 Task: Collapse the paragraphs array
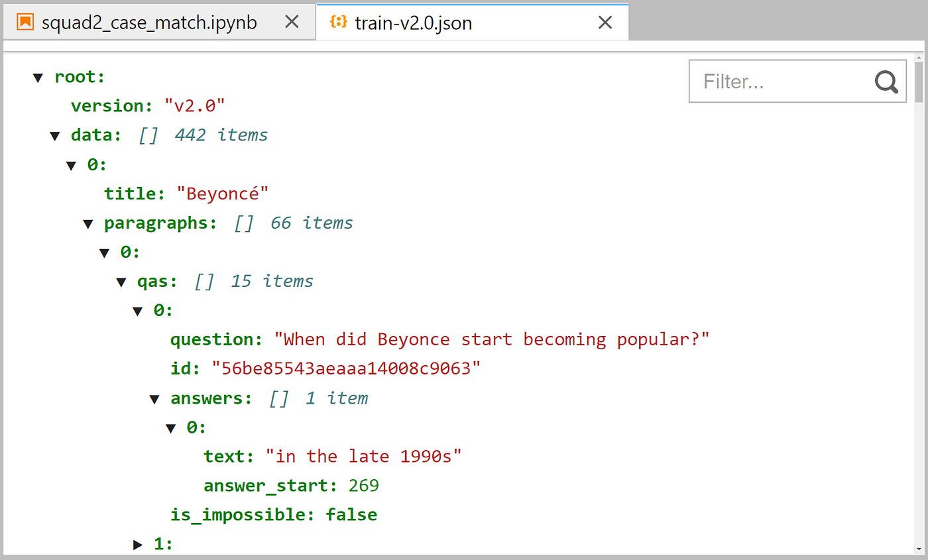click(88, 223)
